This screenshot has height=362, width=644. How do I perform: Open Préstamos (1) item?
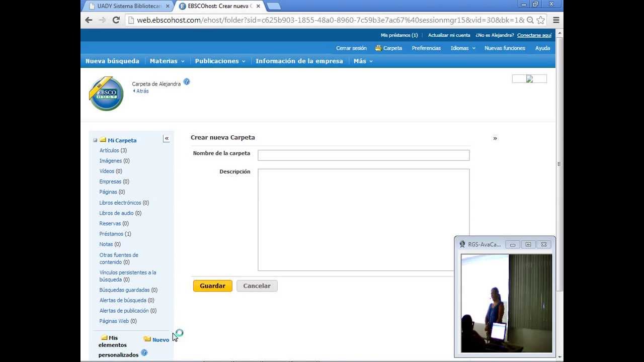point(115,234)
